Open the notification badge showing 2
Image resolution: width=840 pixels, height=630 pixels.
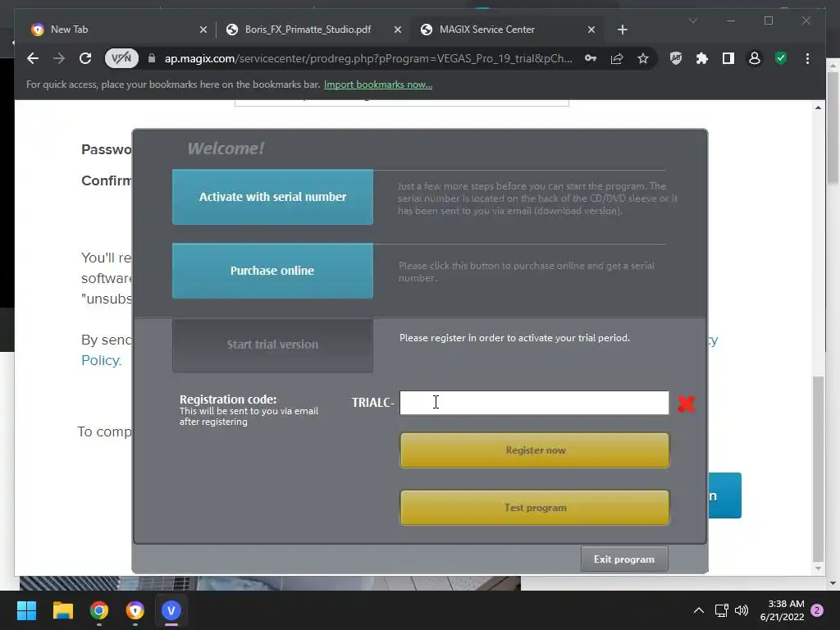pos(817,610)
